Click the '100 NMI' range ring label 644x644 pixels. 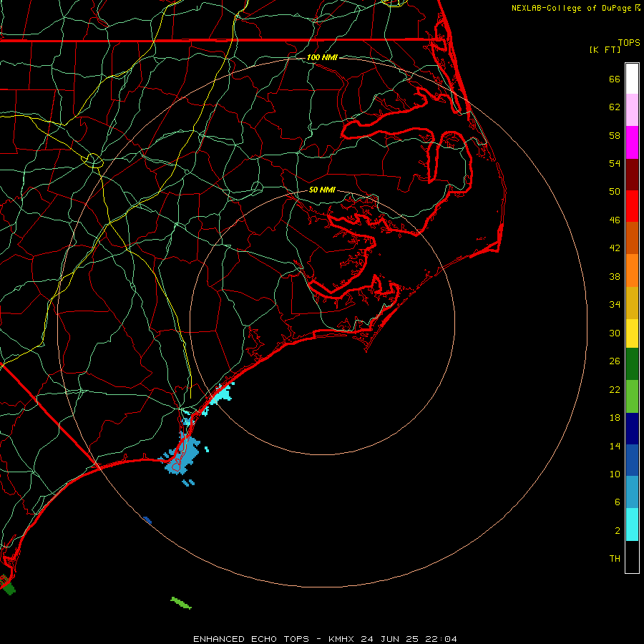click(x=322, y=57)
